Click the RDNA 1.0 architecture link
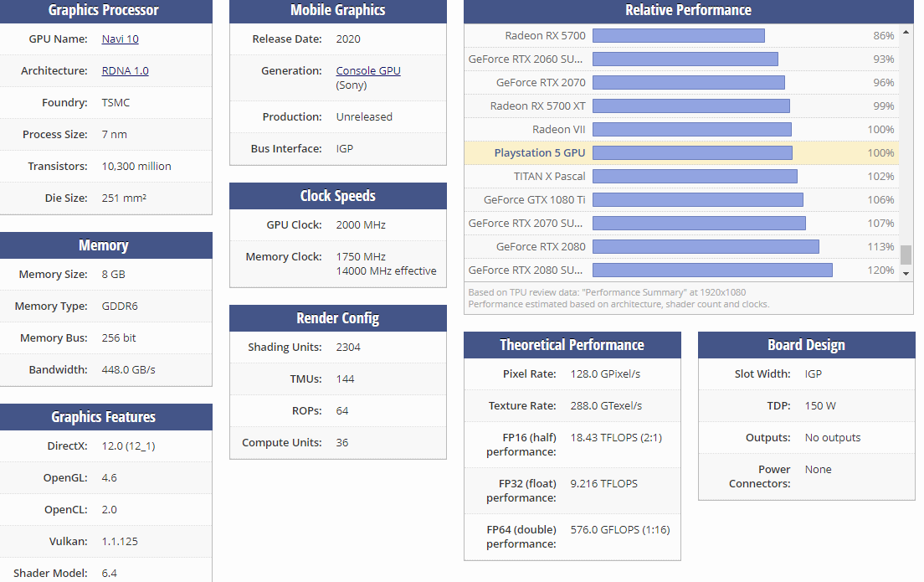 coord(125,71)
